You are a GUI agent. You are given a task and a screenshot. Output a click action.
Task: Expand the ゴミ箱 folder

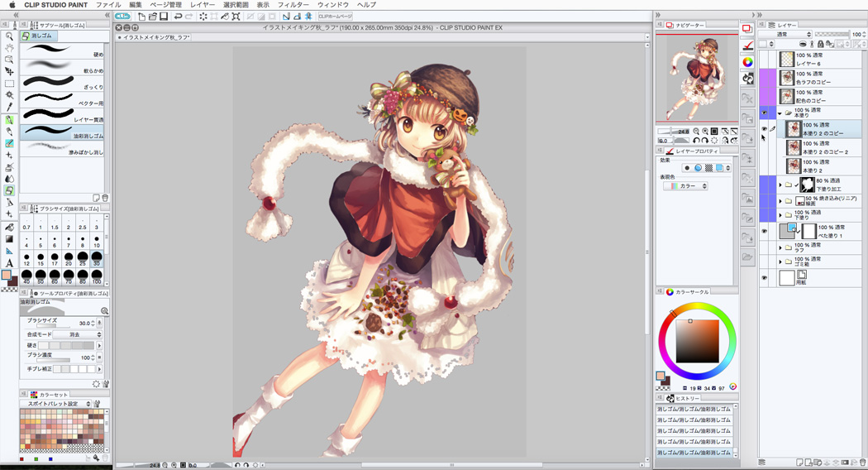pyautogui.click(x=780, y=261)
